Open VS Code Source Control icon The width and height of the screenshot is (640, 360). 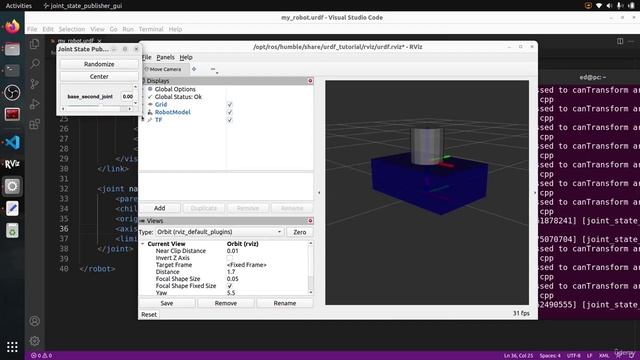coord(35,84)
